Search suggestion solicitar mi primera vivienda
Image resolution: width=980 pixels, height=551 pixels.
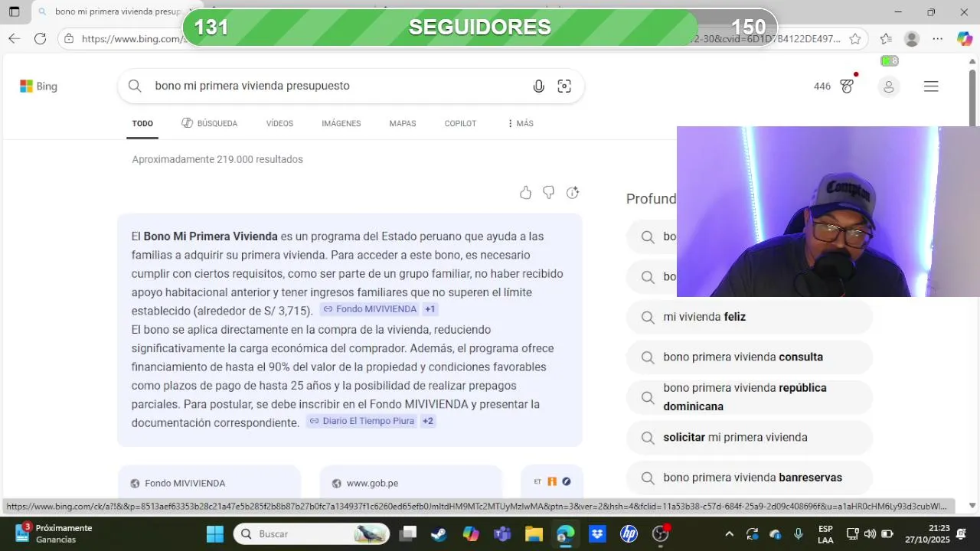point(750,438)
